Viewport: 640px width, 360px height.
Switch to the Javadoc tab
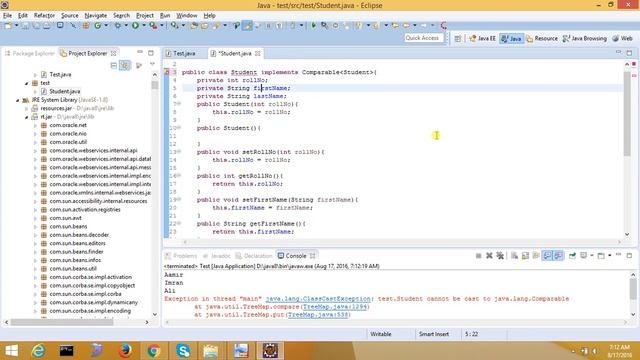(x=217, y=256)
